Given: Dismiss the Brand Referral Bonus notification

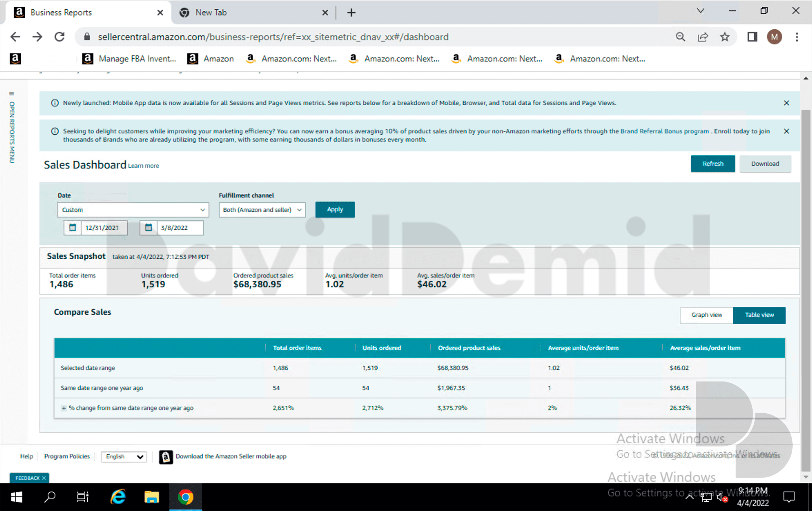Looking at the screenshot, I should tap(786, 131).
